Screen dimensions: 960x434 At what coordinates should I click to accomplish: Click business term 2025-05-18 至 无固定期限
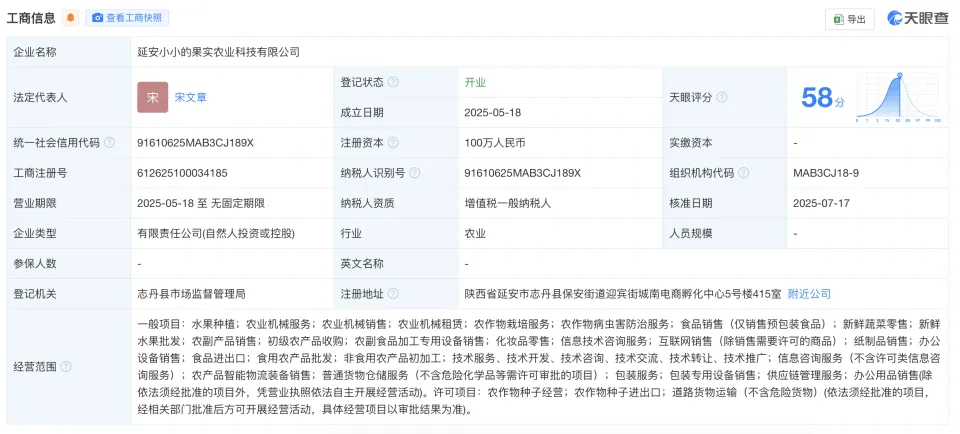click(201, 203)
